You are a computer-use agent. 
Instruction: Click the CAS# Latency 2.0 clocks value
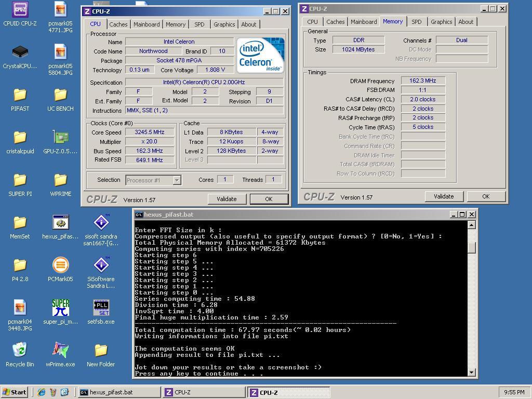click(423, 99)
